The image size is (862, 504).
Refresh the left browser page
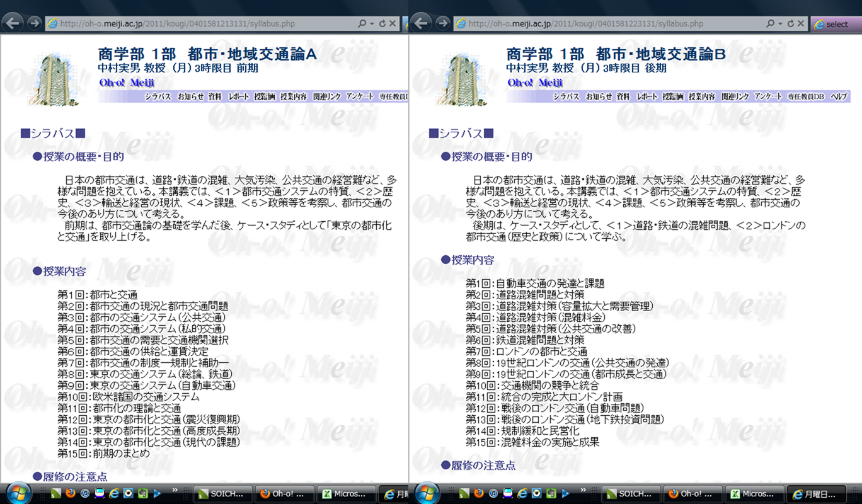(382, 24)
